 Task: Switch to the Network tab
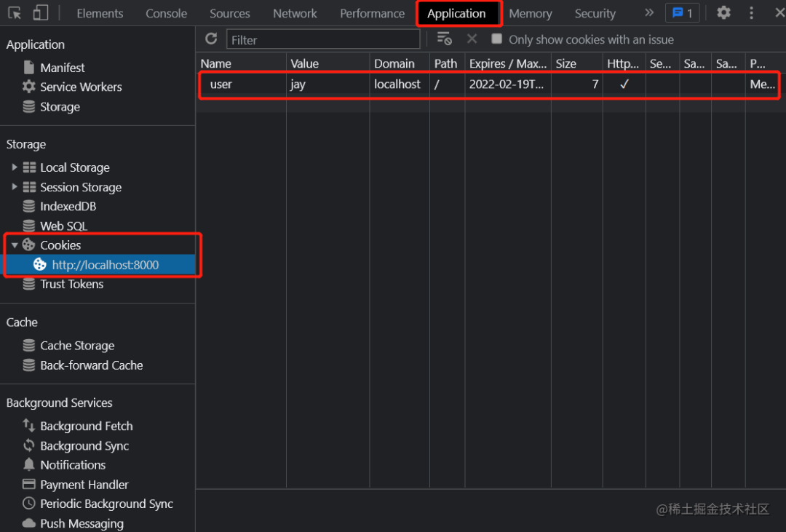(x=295, y=14)
